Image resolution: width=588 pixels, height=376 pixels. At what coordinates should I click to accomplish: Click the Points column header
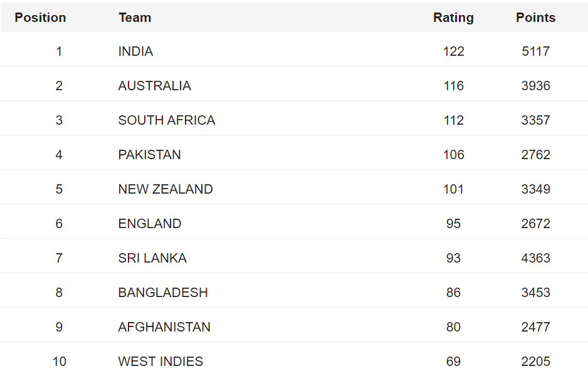click(x=535, y=18)
